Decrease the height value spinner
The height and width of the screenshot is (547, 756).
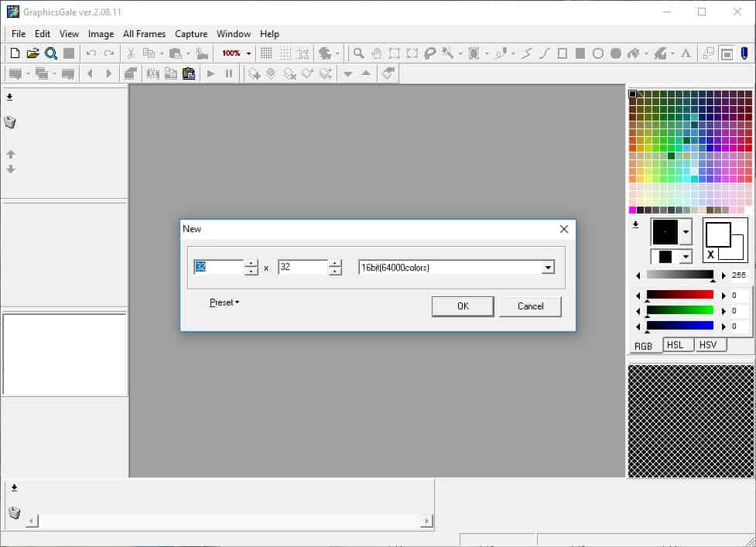pos(335,272)
